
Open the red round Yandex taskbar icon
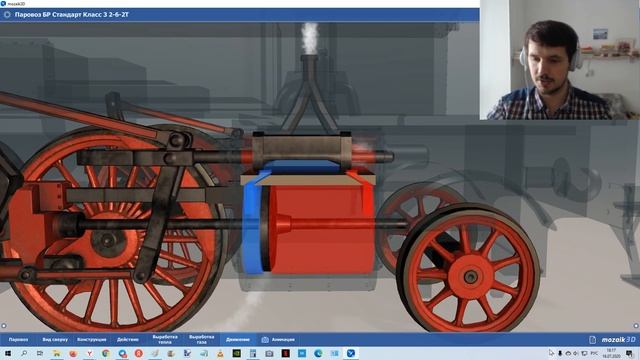tap(138, 353)
